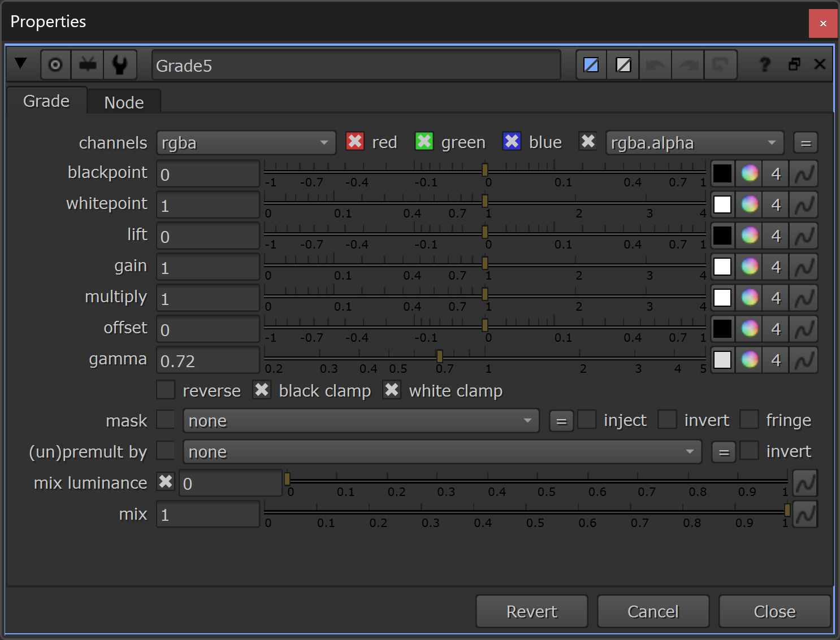
Task: Open animation curve menu for mix
Action: (805, 514)
